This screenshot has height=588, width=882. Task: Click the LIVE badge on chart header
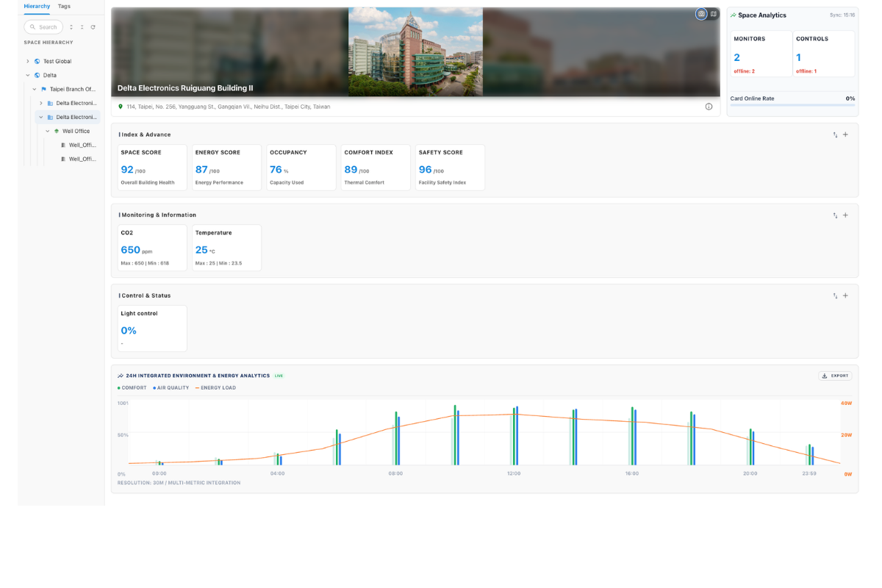tap(279, 376)
